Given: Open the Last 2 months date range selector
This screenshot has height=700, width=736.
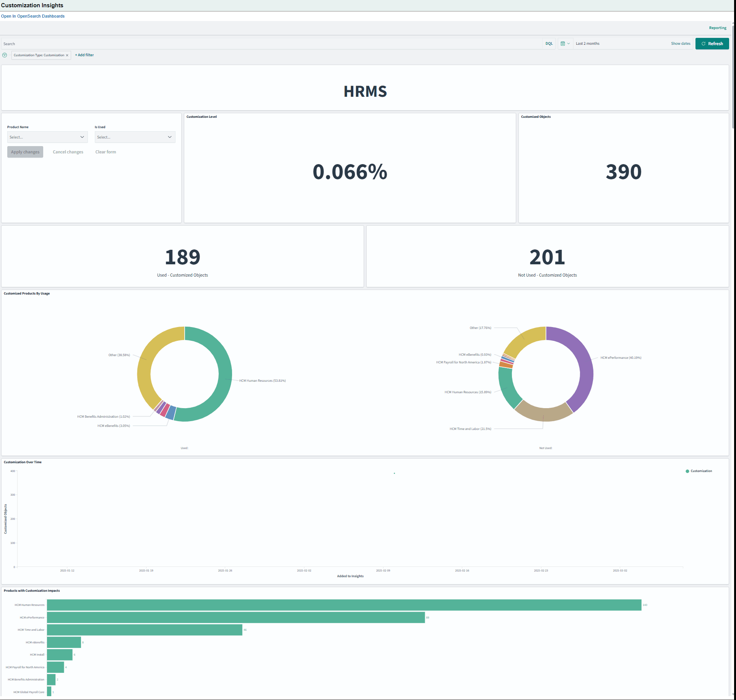Looking at the screenshot, I should (x=587, y=43).
